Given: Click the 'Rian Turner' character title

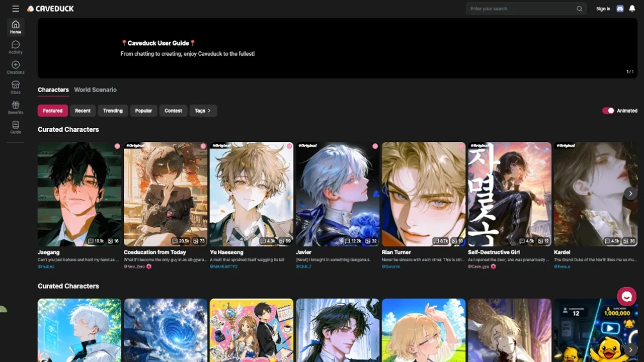Looking at the screenshot, I should [396, 252].
